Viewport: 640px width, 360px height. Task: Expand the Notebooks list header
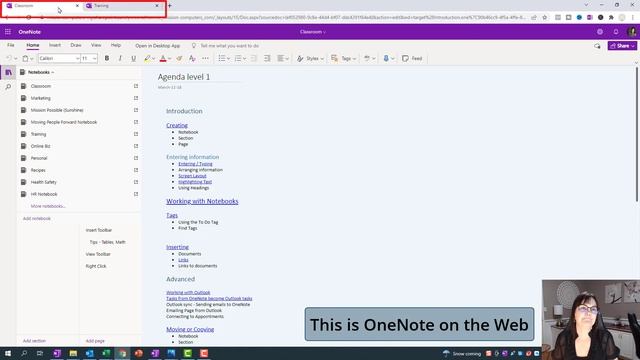click(38, 72)
